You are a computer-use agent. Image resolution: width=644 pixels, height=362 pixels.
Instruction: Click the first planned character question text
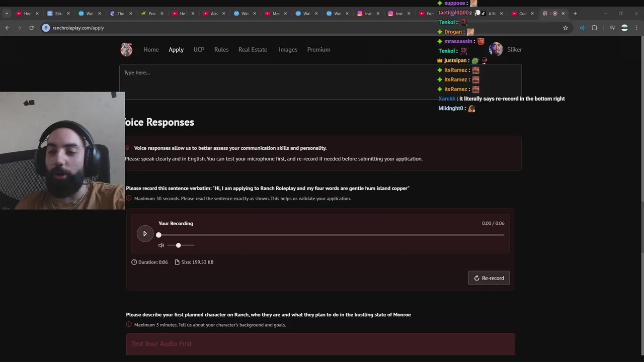(268, 315)
